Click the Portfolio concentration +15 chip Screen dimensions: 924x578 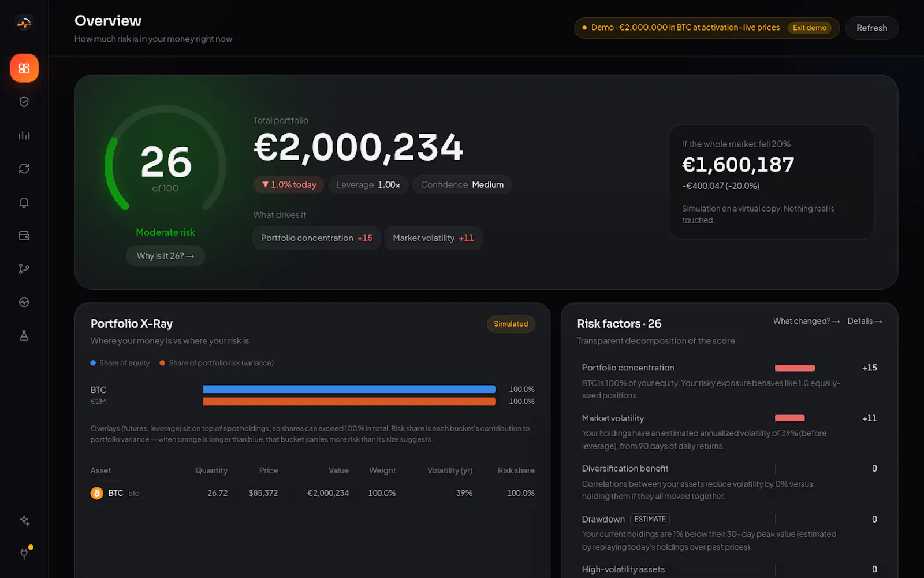pyautogui.click(x=316, y=238)
